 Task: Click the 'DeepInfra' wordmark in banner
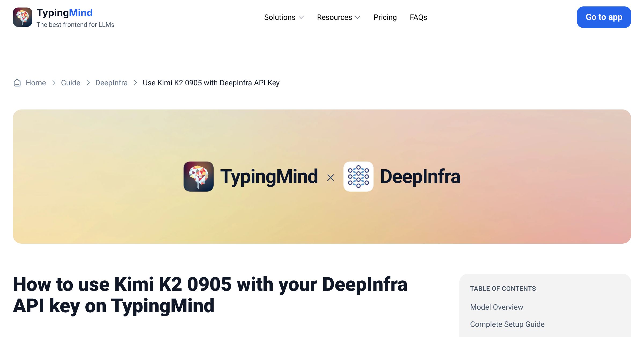point(420,177)
